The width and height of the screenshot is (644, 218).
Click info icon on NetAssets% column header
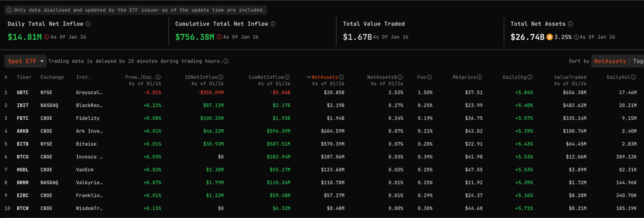[x=400, y=77]
